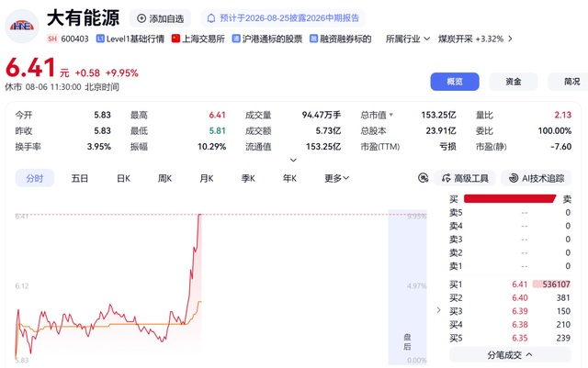The width and height of the screenshot is (588, 368).
Task: Click the 买3 price 6.39
Action: [x=520, y=311]
